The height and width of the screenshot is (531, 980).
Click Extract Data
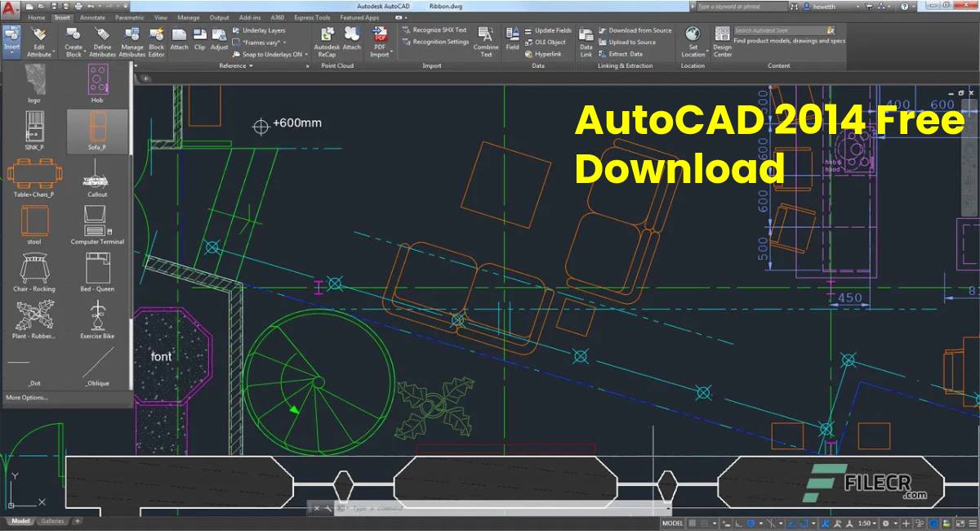[x=621, y=54]
